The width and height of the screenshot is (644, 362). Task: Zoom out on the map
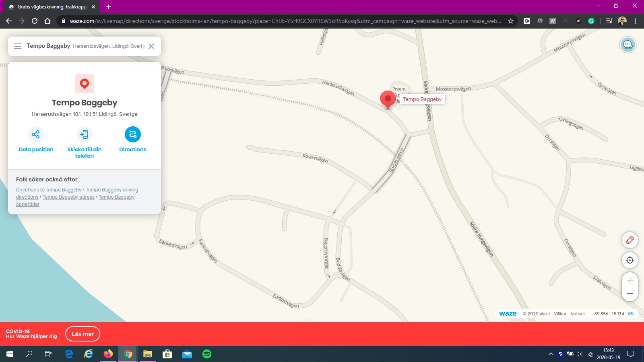click(630, 294)
